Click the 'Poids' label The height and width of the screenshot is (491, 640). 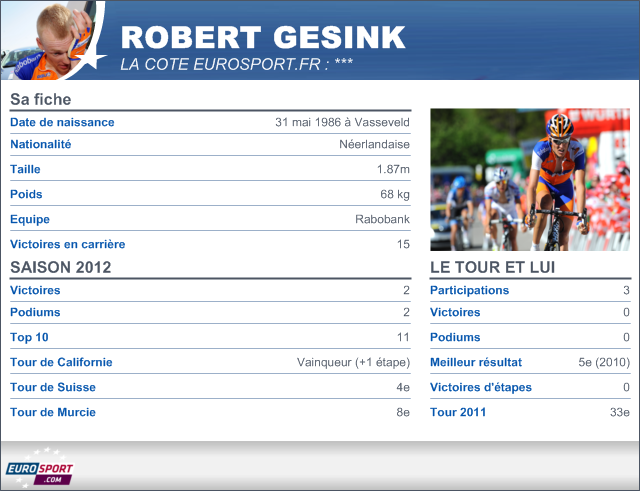[x=26, y=194]
